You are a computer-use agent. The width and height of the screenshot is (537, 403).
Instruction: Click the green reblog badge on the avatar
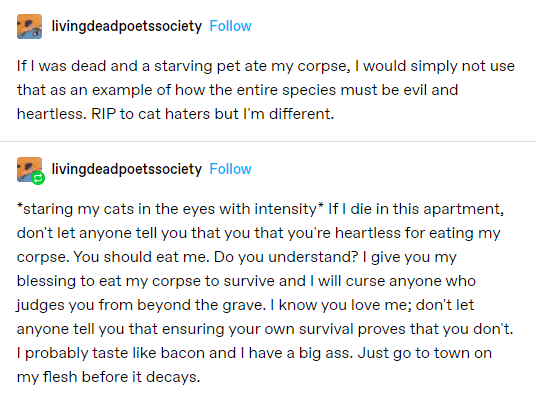(38, 178)
